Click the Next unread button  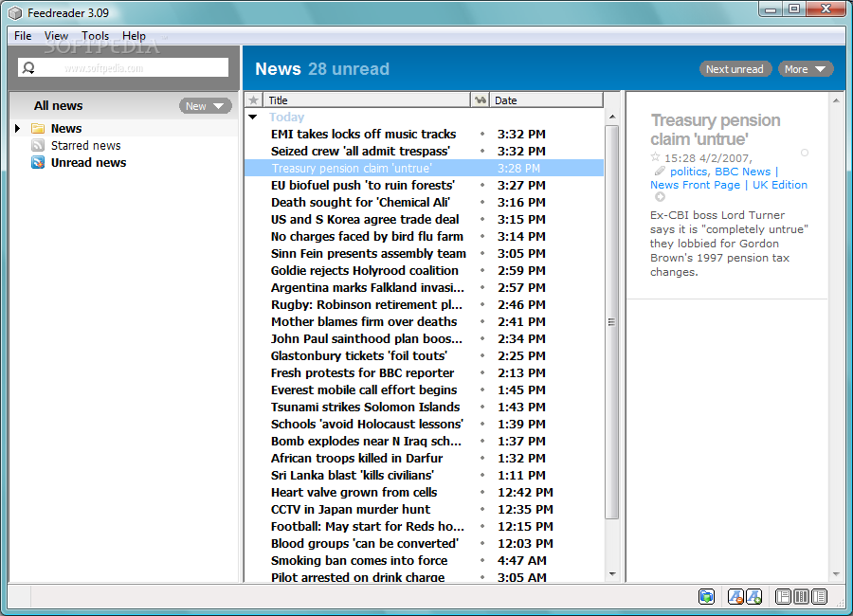pos(735,69)
